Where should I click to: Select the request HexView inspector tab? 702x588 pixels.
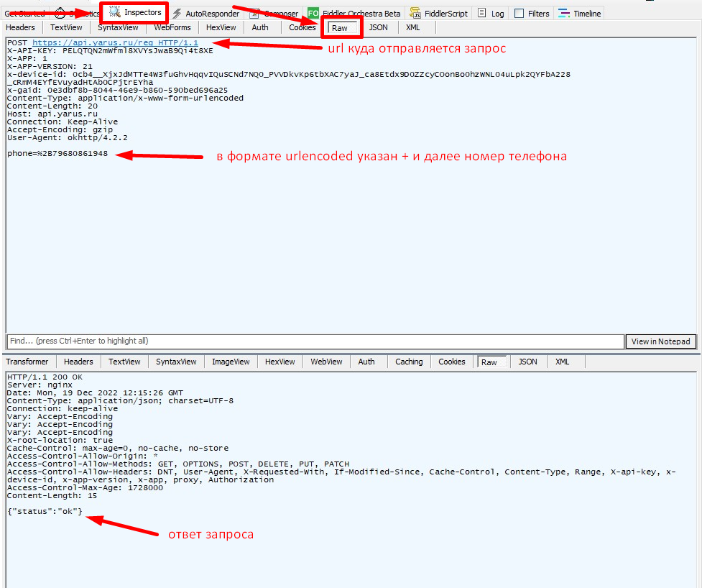[x=221, y=27]
